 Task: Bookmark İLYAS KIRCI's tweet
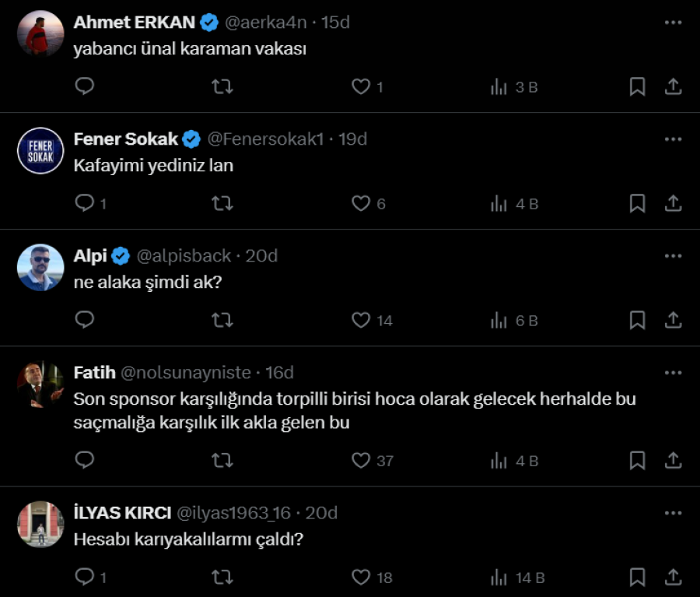coord(637,577)
